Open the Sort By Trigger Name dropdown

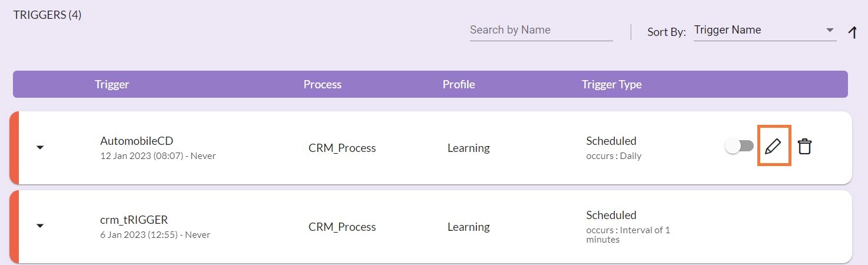764,30
